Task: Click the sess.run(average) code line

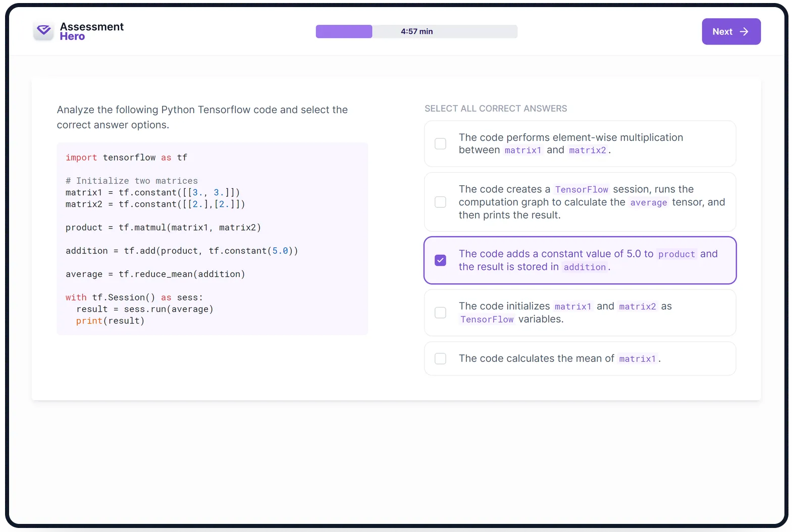Action: (145, 309)
